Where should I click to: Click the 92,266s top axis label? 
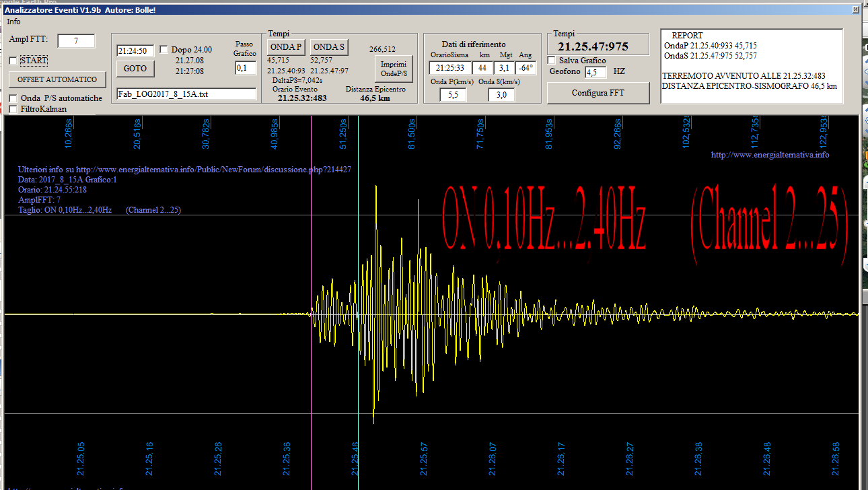tap(618, 133)
